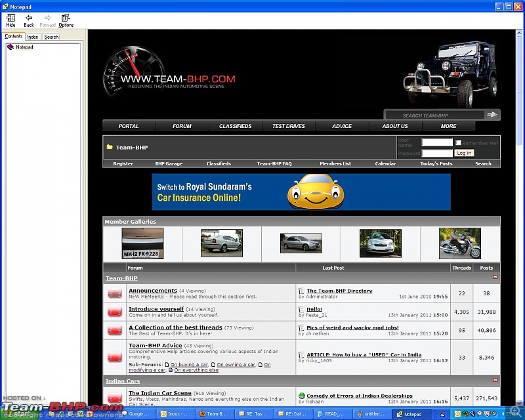The height and width of the screenshot is (420, 525).
Task: Open the PORTAL navigation item
Action: (129, 126)
